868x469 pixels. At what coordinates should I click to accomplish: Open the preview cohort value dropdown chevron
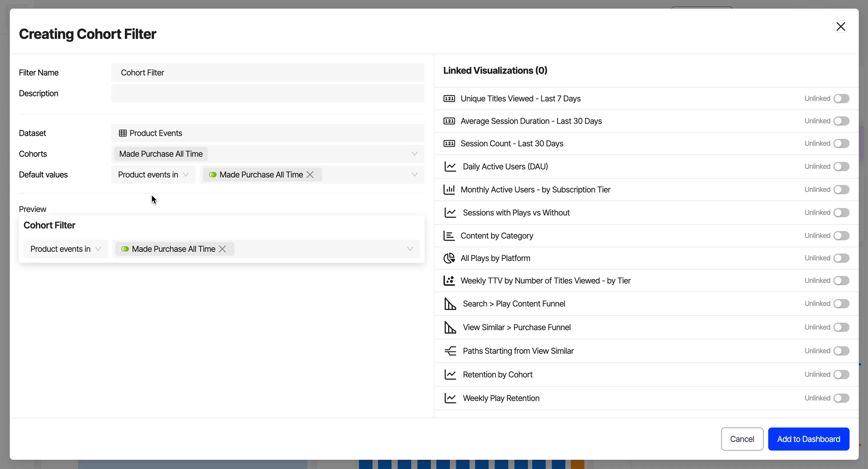pyautogui.click(x=410, y=249)
